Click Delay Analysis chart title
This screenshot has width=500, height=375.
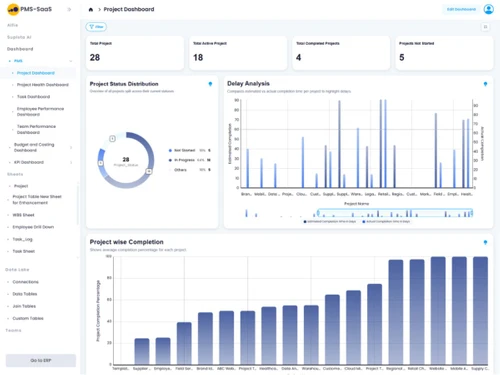pos(248,83)
